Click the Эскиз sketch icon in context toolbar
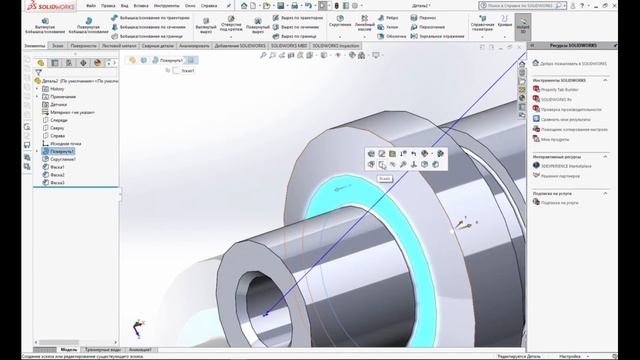This screenshot has height=360, width=640. coord(382,164)
